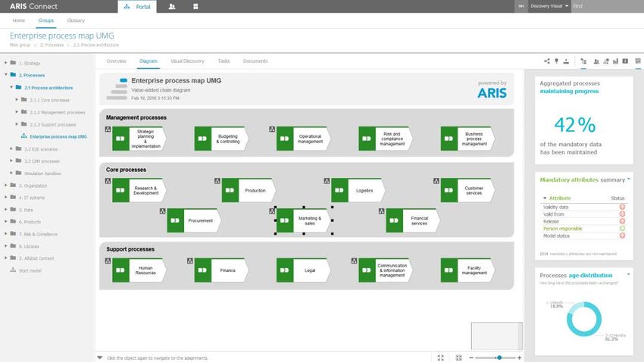Click Person responsible attribute row
Viewport: 644px width, 362px height.
[x=583, y=229]
